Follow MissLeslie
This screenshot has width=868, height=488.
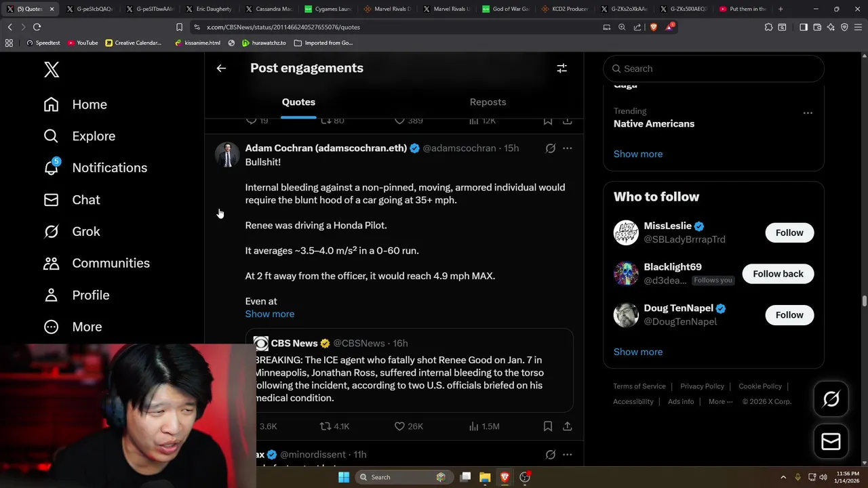789,232
